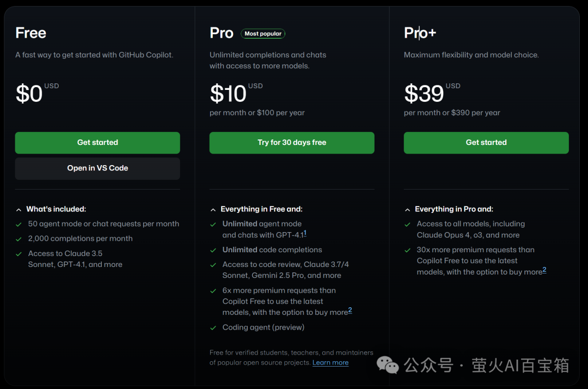This screenshot has height=389, width=588.
Task: Click checkmark beside "50 agent mode or chat requests"
Action: coord(19,224)
